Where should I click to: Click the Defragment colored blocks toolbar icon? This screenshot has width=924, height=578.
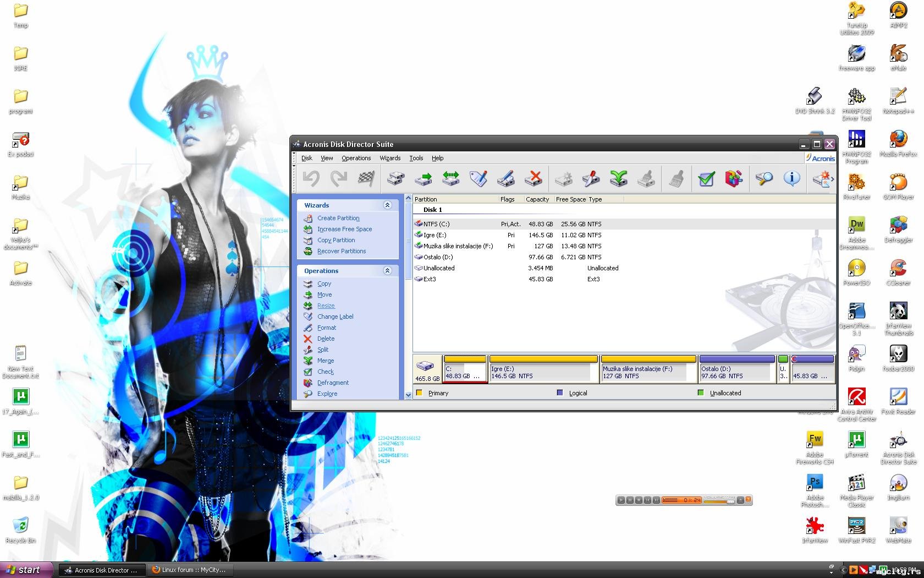(x=734, y=178)
